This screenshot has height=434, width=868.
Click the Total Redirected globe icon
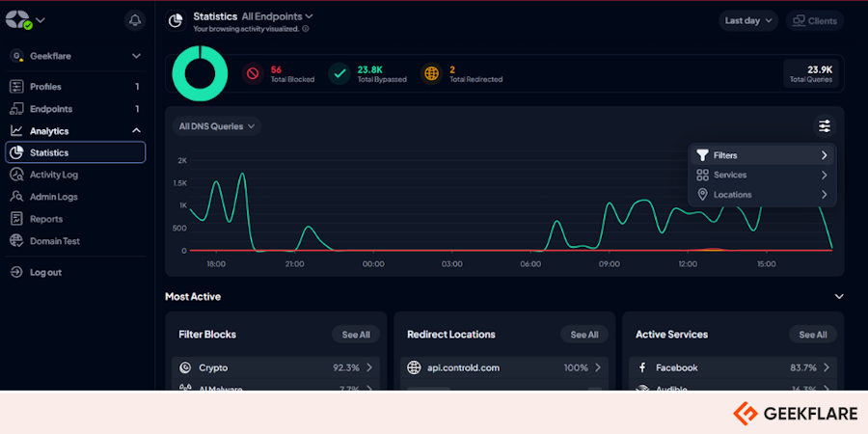(x=431, y=73)
